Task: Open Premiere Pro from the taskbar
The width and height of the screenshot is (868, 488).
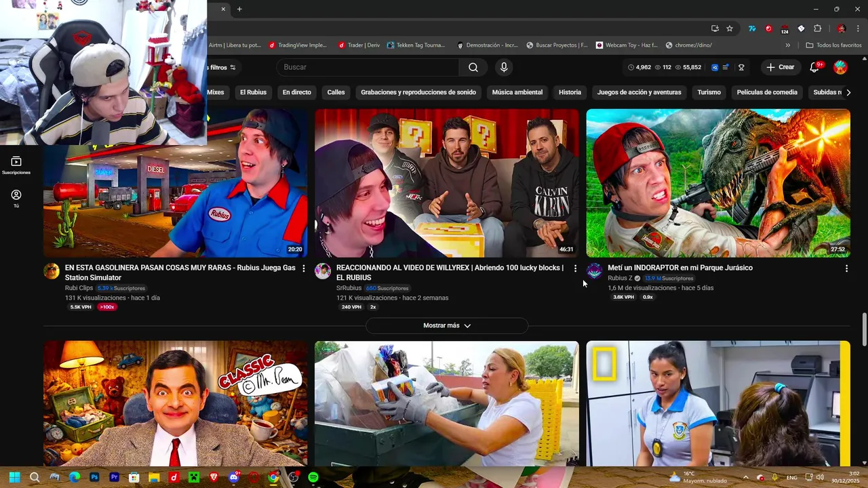Action: [x=114, y=477]
